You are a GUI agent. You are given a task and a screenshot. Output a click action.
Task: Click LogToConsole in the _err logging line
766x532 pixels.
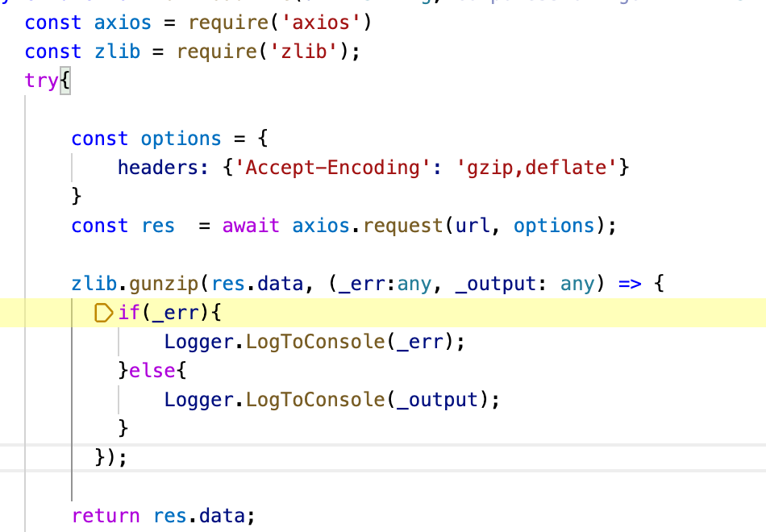(x=315, y=342)
